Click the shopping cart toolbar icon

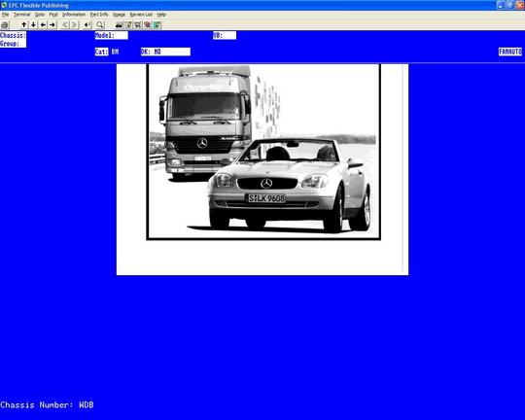click(138, 24)
